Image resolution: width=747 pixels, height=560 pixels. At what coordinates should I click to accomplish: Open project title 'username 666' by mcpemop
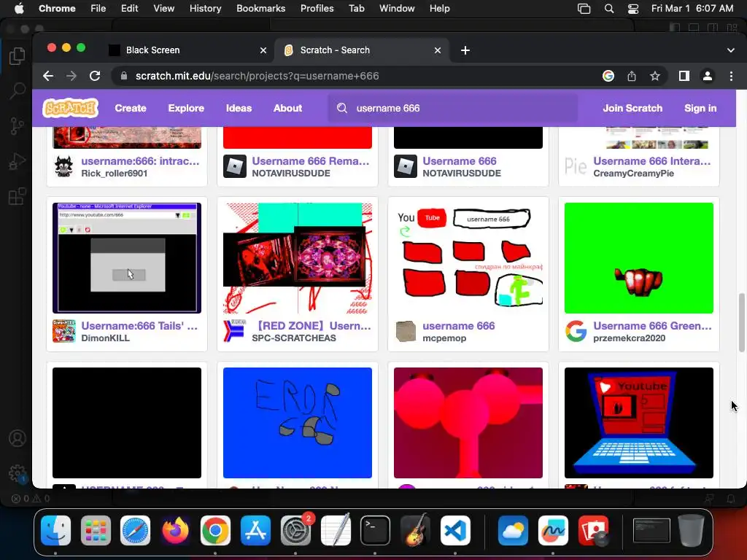click(458, 326)
